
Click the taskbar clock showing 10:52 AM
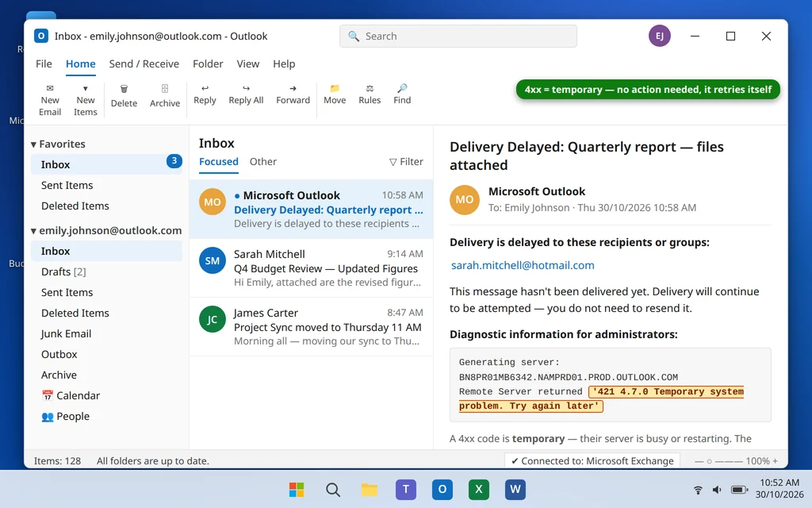pos(779,489)
